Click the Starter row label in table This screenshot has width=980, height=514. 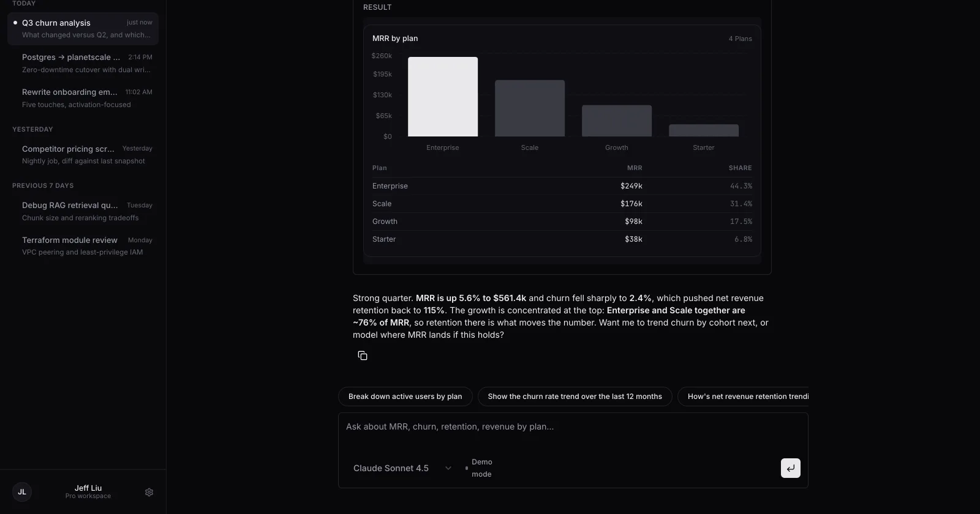(384, 239)
